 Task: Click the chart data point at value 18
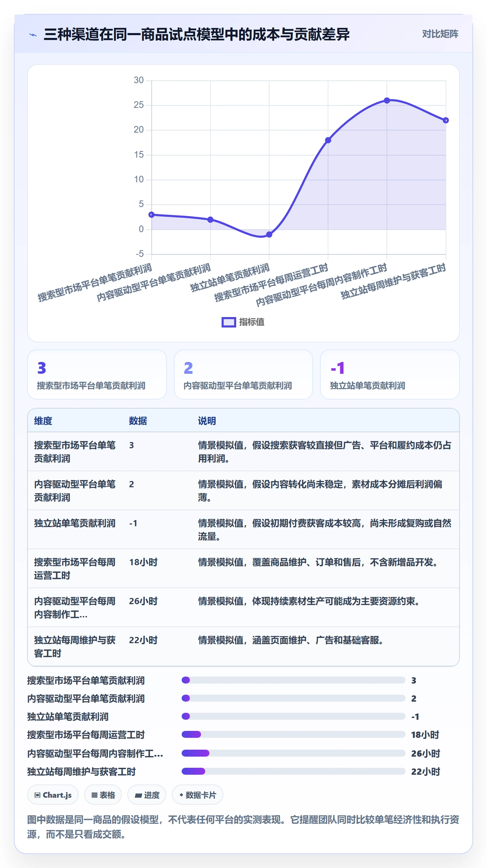[328, 140]
